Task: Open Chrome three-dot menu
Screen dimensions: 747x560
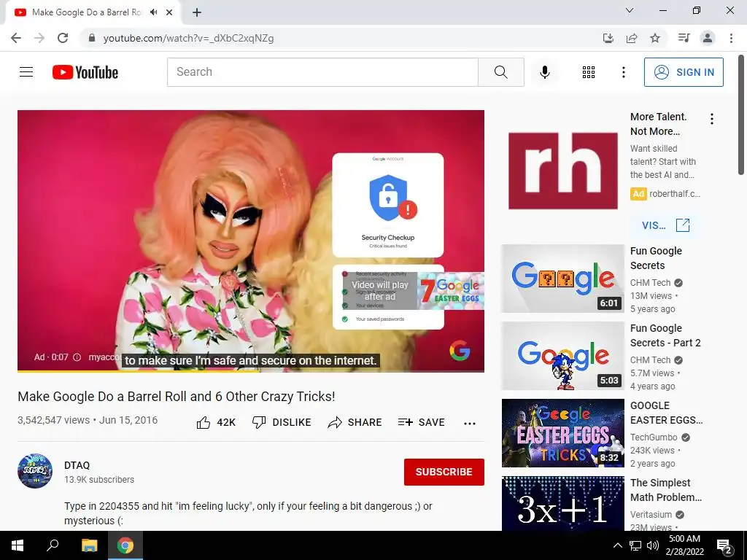Action: 731,38
